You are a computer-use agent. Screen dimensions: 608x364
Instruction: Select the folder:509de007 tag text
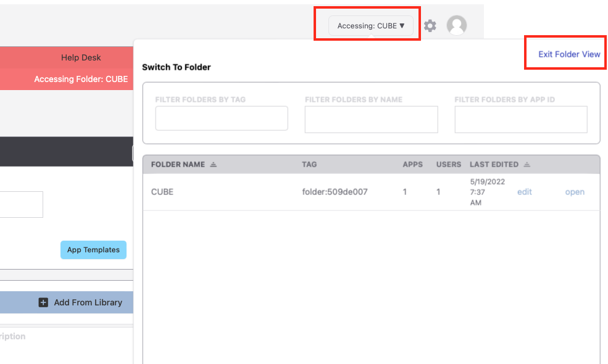click(x=335, y=192)
